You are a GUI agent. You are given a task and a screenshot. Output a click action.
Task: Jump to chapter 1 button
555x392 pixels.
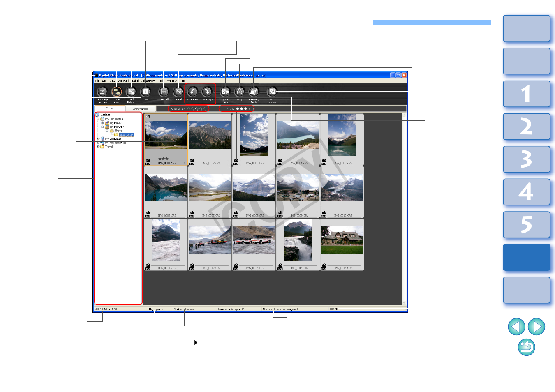527,94
